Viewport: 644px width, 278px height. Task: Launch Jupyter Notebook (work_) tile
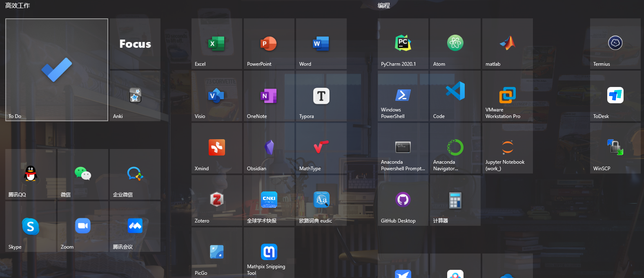click(x=508, y=148)
